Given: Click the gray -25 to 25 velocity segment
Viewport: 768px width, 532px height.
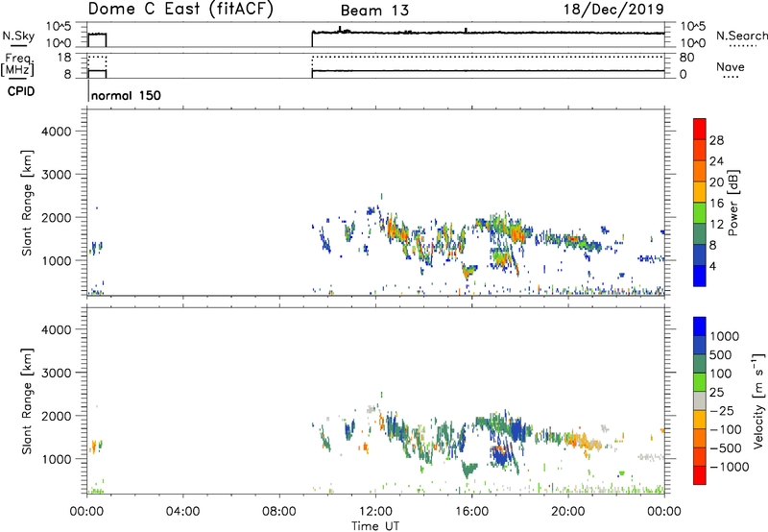Looking at the screenshot, I should 700,400.
